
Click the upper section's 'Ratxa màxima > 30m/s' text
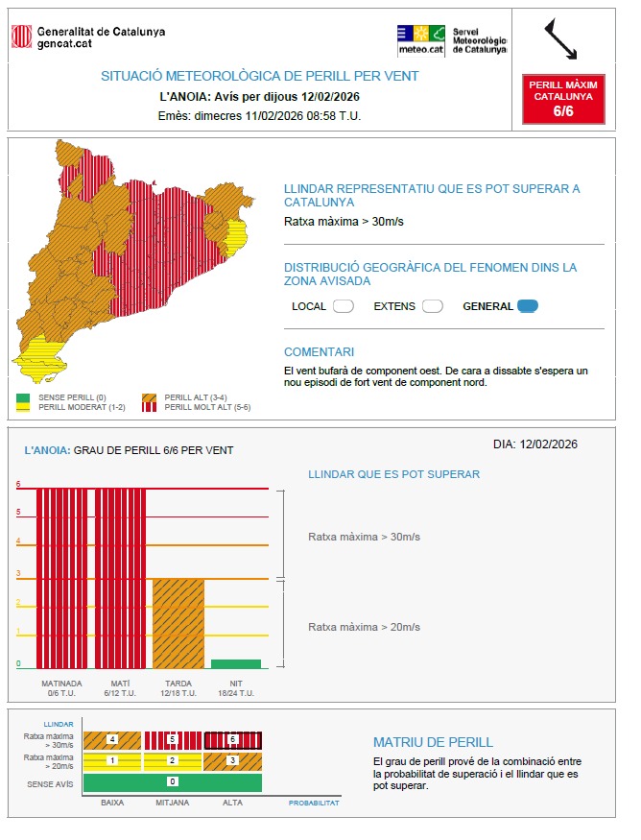click(344, 221)
